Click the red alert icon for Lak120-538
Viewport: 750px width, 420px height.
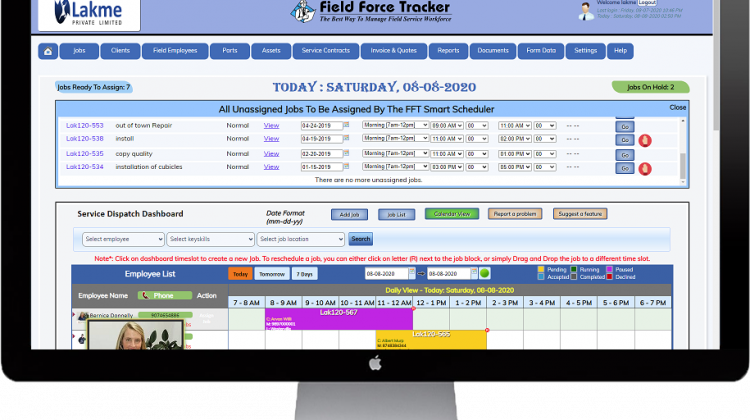tap(645, 140)
